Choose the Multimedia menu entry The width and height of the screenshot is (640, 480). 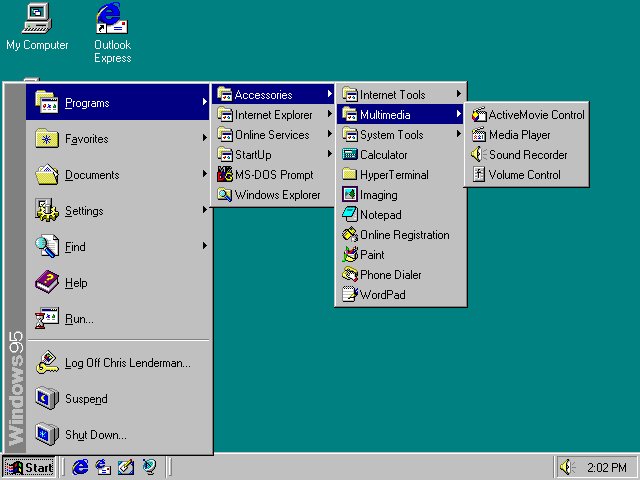400,115
